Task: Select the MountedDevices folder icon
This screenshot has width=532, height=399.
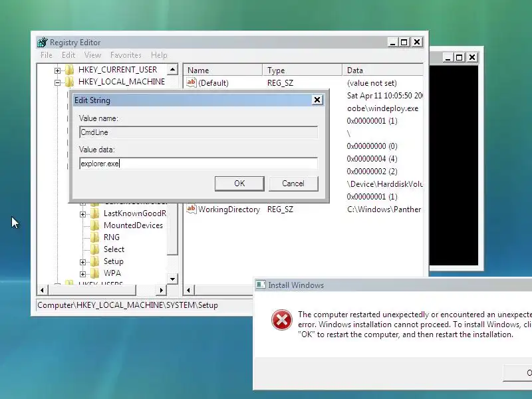Action: [95, 225]
